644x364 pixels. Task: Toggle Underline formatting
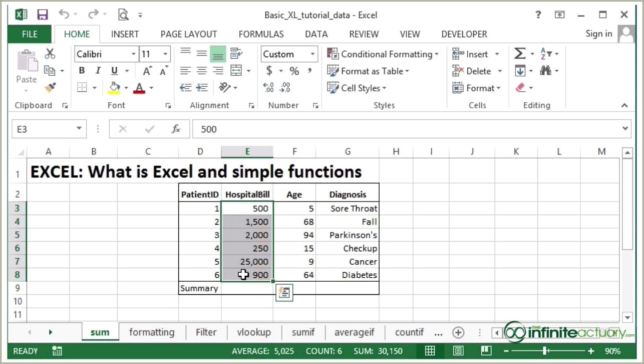click(114, 71)
